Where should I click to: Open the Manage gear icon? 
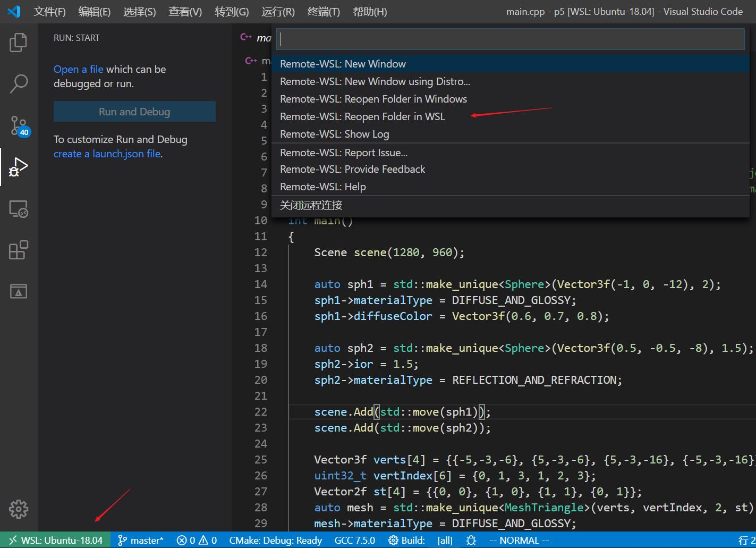tap(19, 509)
